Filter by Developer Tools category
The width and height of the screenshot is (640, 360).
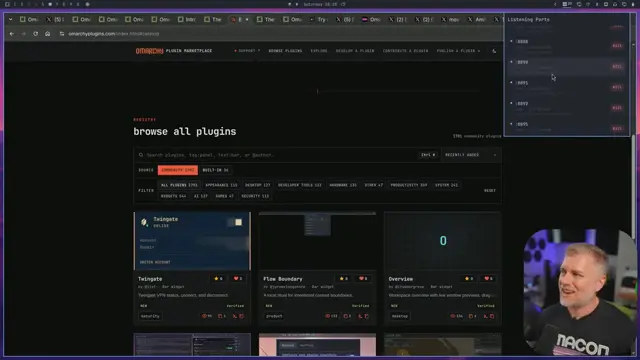click(x=300, y=185)
